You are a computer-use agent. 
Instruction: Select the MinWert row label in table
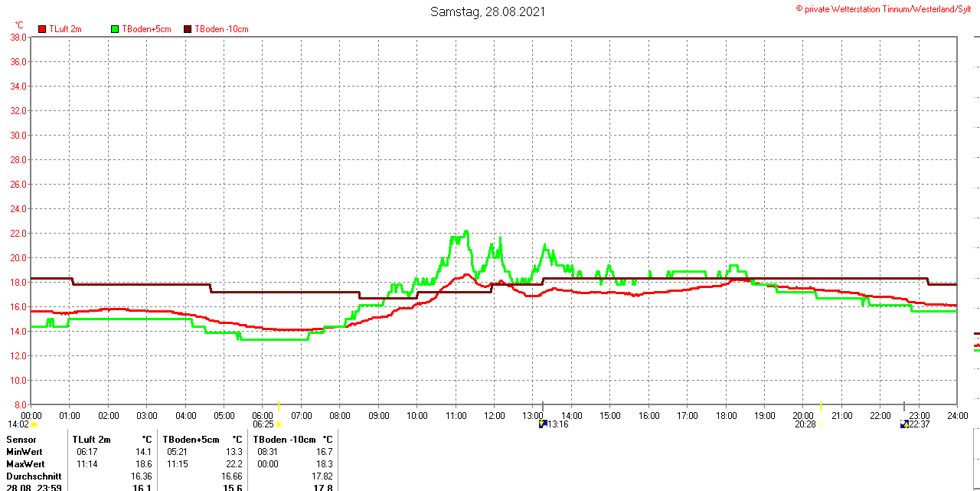coord(25,452)
